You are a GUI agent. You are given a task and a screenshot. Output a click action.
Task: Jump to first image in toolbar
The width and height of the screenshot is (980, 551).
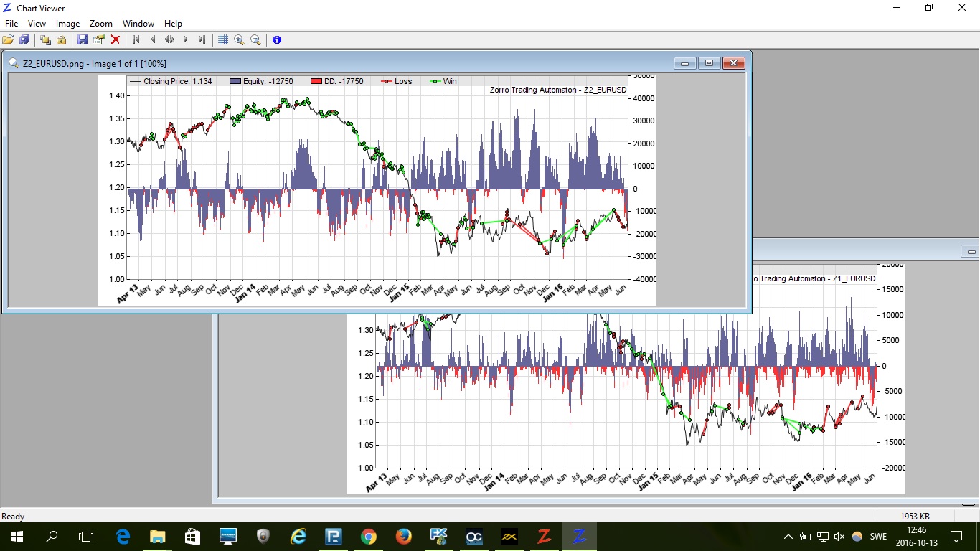click(x=136, y=39)
